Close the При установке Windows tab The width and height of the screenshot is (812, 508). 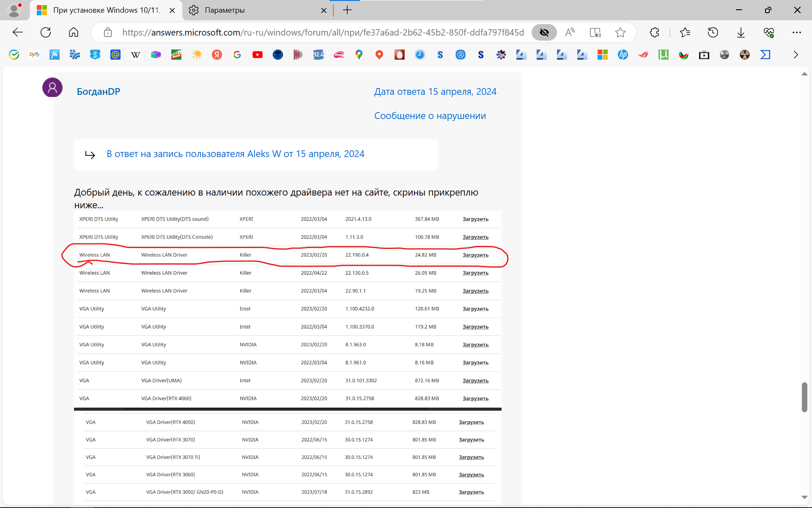[172, 11]
